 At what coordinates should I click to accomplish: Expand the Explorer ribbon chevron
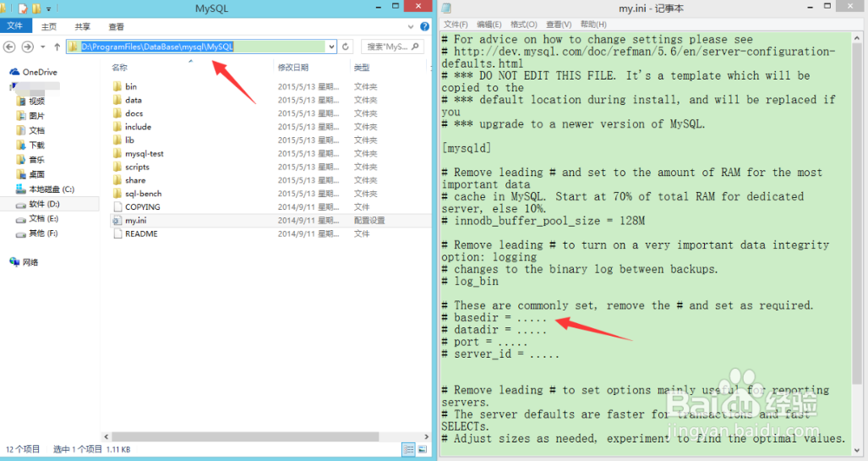point(411,27)
